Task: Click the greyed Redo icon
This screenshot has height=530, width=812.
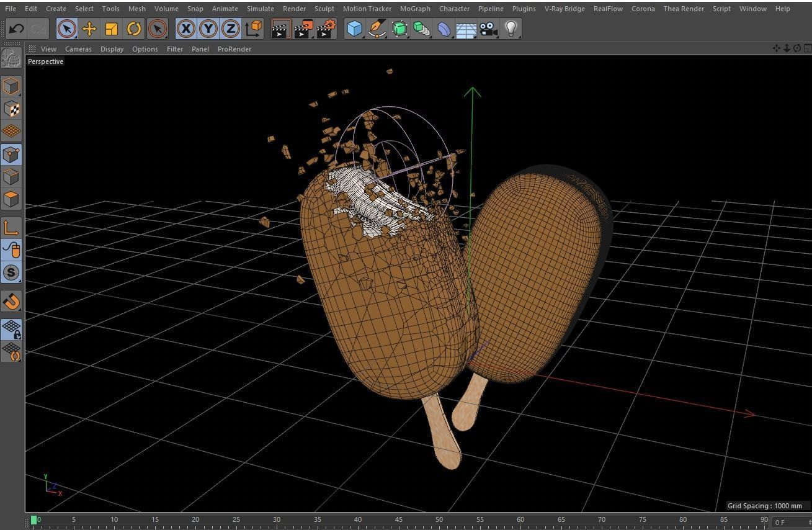Action: pyautogui.click(x=38, y=29)
